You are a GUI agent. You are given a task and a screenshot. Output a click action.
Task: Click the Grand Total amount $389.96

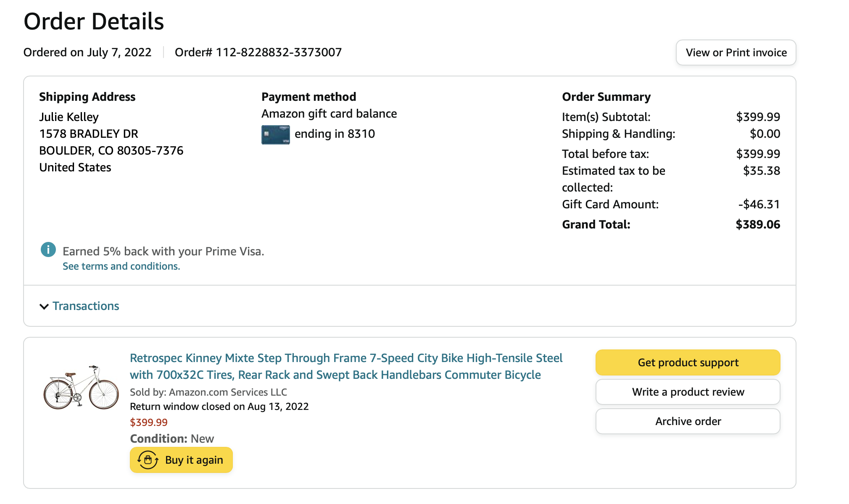coord(757,224)
